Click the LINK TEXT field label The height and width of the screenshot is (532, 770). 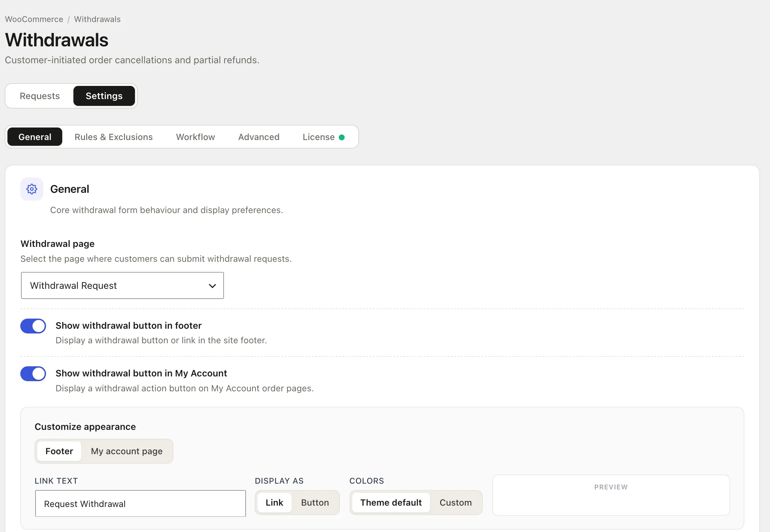pos(56,481)
